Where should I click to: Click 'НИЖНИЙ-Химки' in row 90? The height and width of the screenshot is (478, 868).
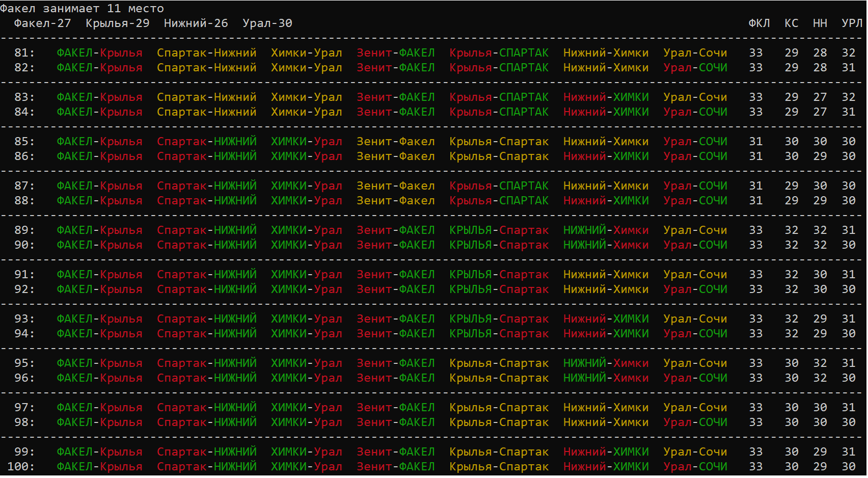(606, 245)
